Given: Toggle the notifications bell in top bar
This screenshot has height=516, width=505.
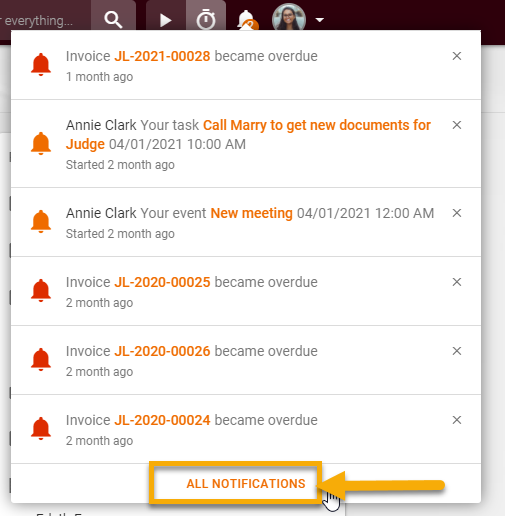Looking at the screenshot, I should point(247,20).
